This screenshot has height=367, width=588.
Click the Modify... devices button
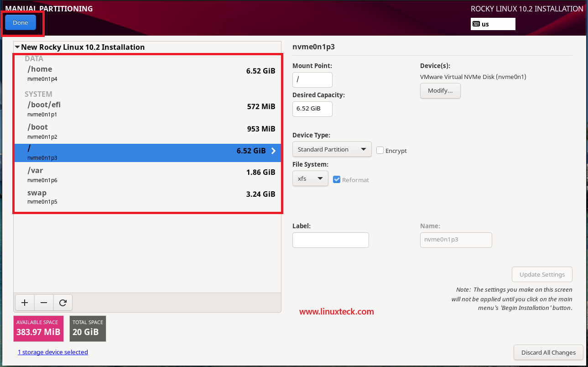tap(440, 90)
